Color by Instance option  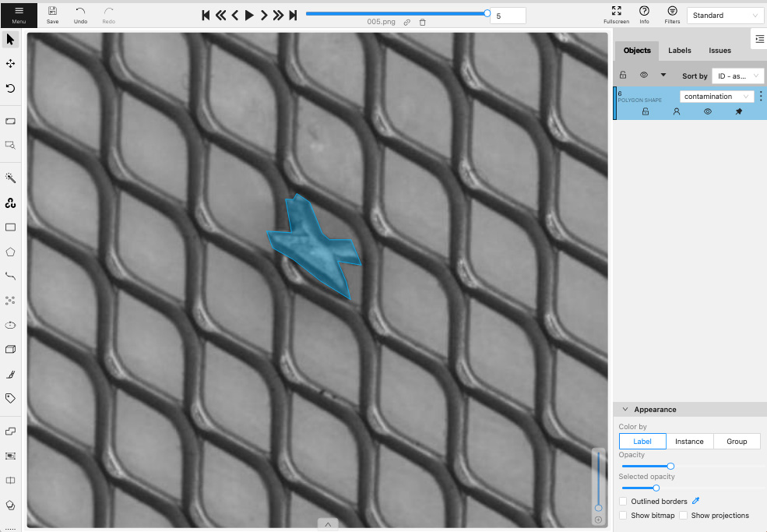point(689,442)
